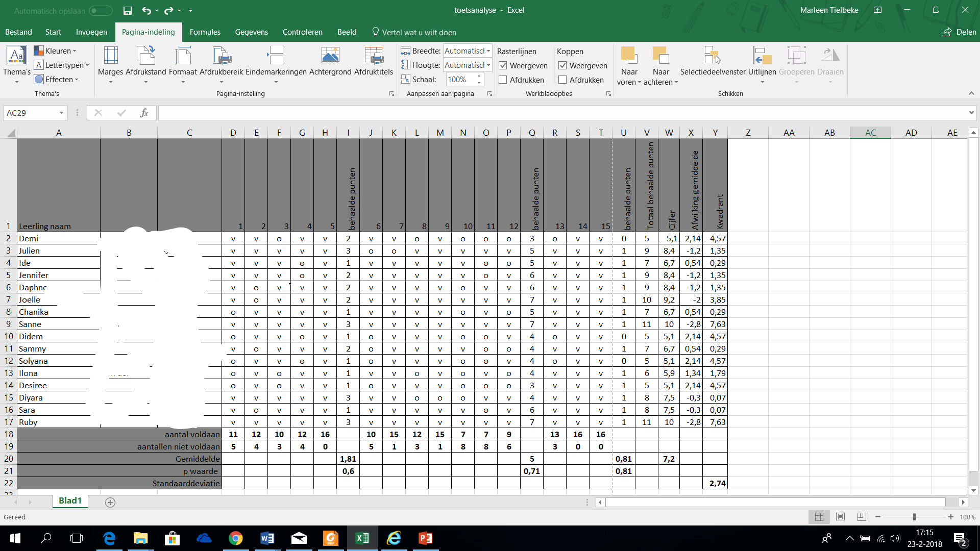Toggle the Automatisch opslaan switch
980x551 pixels.
[101, 11]
